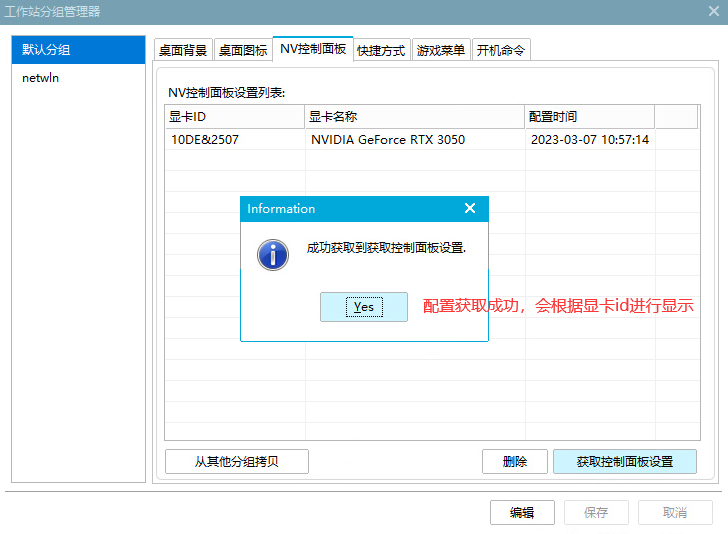Click the 配置时间 column header
This screenshot has height=534, width=728.
(x=590, y=117)
